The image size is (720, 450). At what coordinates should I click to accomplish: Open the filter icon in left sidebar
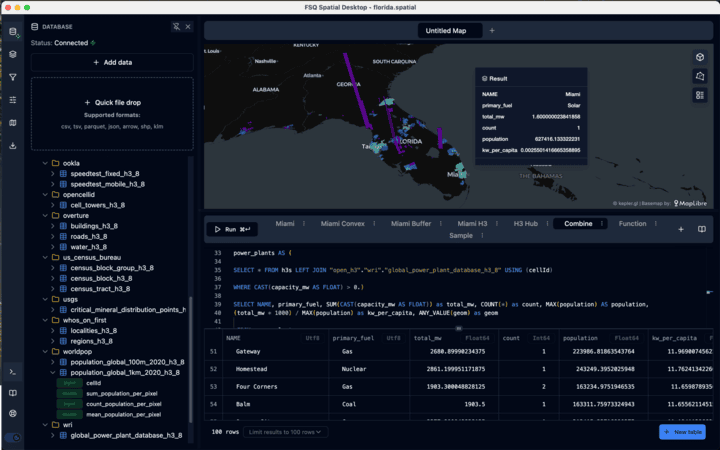click(13, 77)
